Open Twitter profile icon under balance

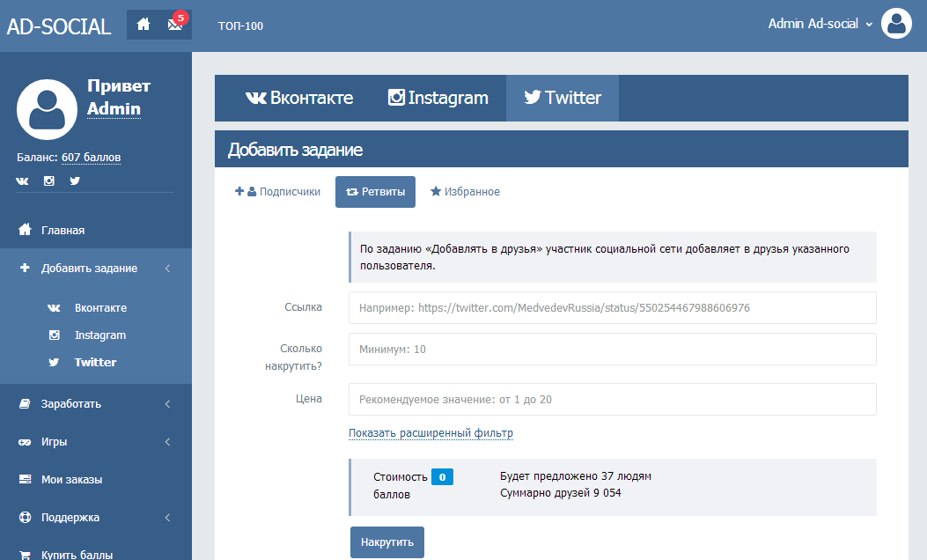pyautogui.click(x=75, y=181)
